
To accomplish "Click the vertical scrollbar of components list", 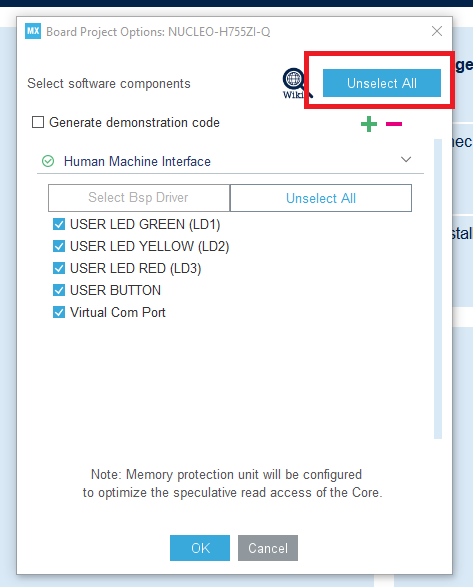I will 438,288.
